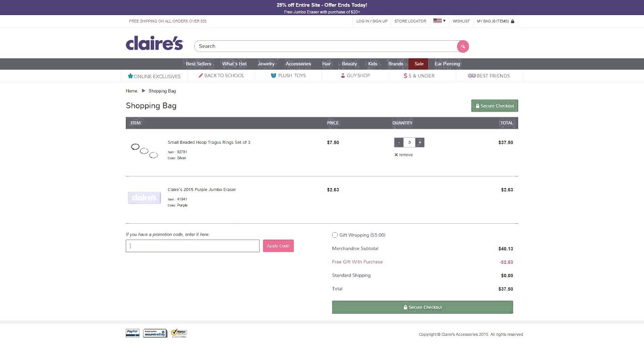
Task: Go to $5 & Under section
Action: pyautogui.click(x=419, y=76)
